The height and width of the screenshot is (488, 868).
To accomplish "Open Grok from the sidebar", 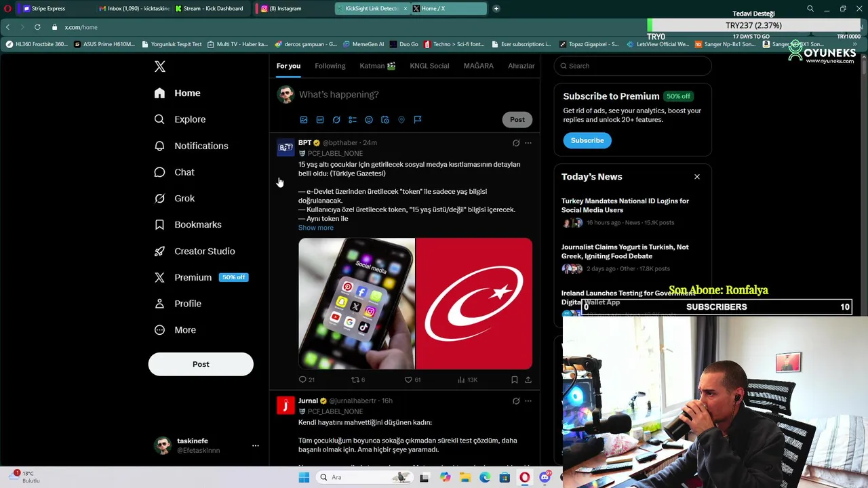I will 174,199.
